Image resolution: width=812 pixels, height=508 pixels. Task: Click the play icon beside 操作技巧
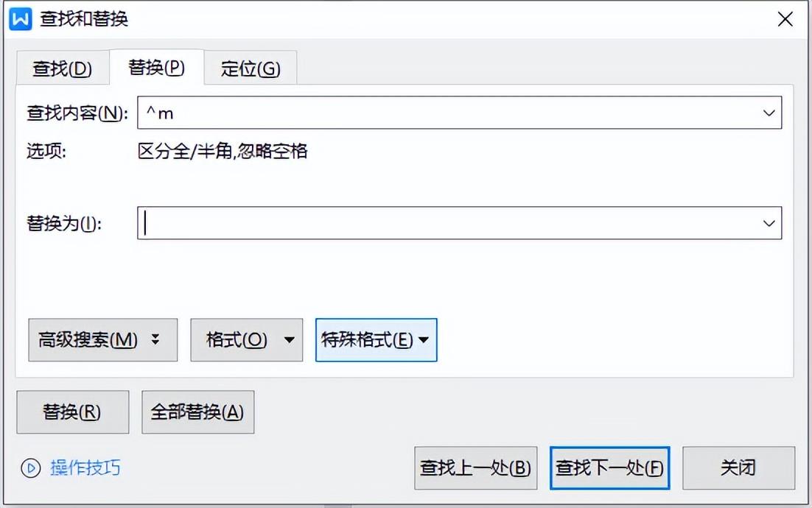[x=31, y=468]
